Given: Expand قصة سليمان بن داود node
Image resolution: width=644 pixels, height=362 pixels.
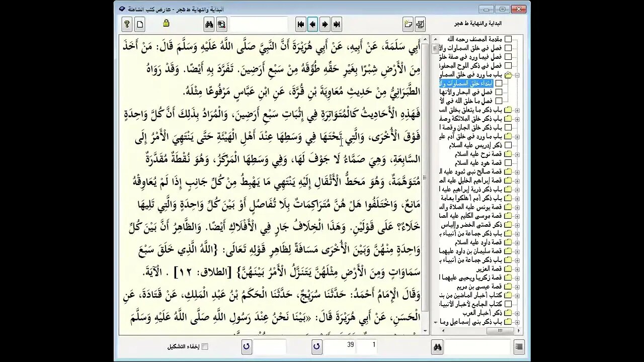Looking at the screenshot, I should tap(517, 251).
